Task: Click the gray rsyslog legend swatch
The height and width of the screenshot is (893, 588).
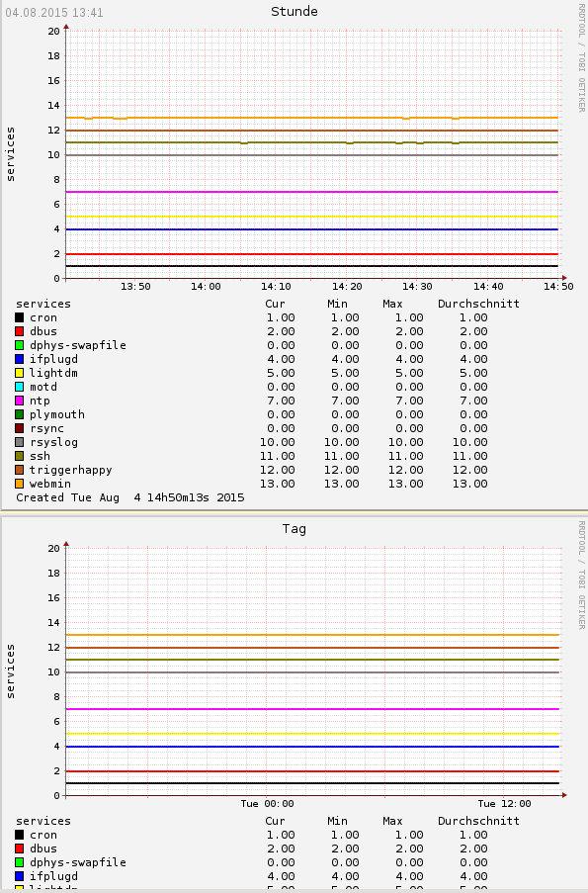Action: 20,442
